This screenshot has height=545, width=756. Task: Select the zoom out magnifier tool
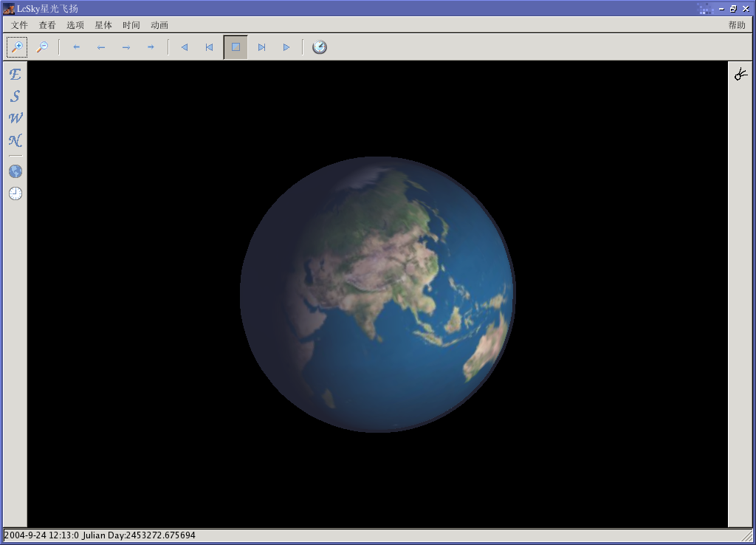point(42,47)
